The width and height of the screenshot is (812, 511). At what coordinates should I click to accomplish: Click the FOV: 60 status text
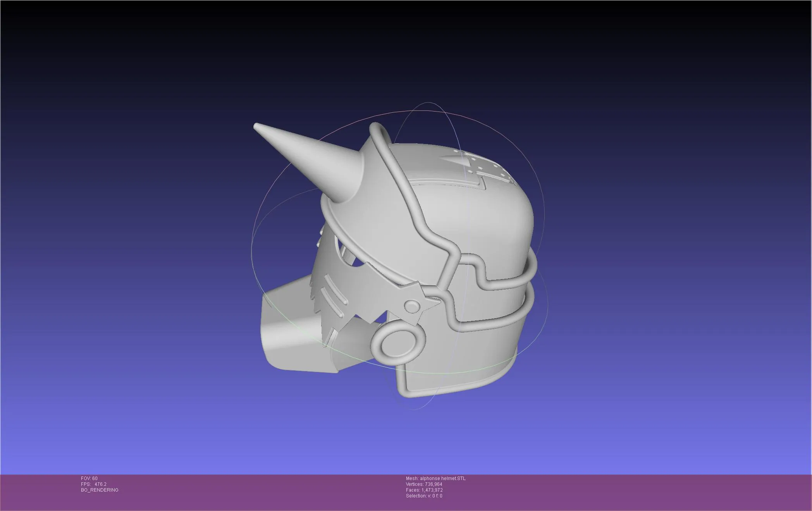coord(89,478)
